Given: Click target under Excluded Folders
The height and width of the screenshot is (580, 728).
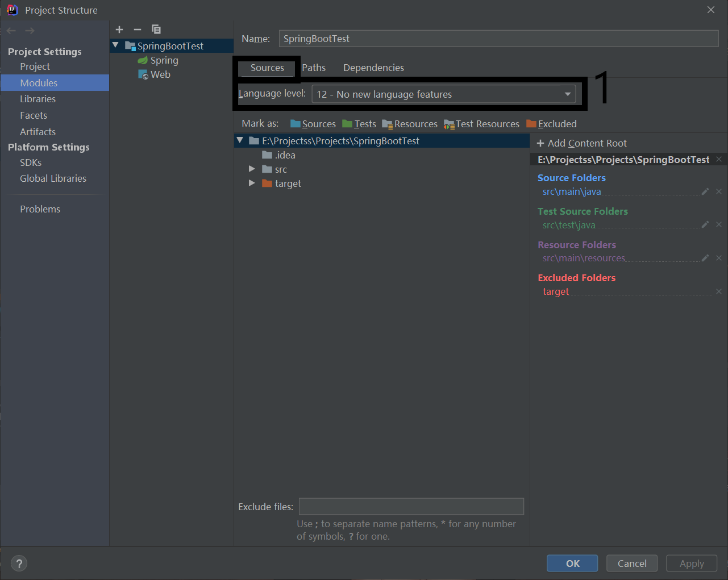Looking at the screenshot, I should pyautogui.click(x=556, y=291).
